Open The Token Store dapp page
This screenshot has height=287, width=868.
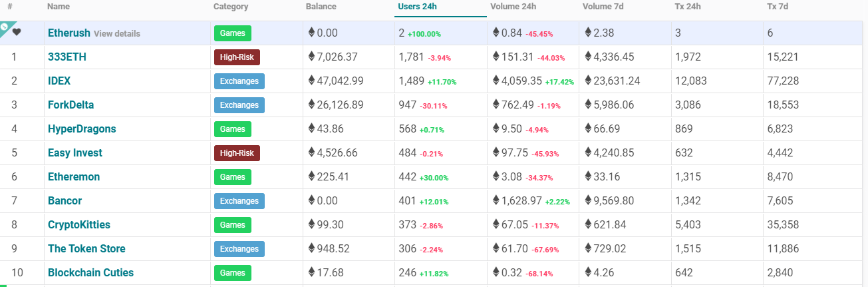86,249
